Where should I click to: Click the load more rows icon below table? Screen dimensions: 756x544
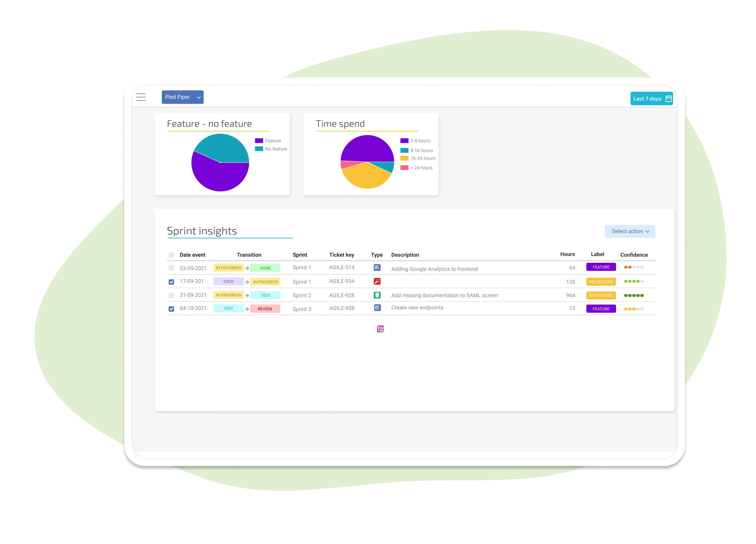380,328
